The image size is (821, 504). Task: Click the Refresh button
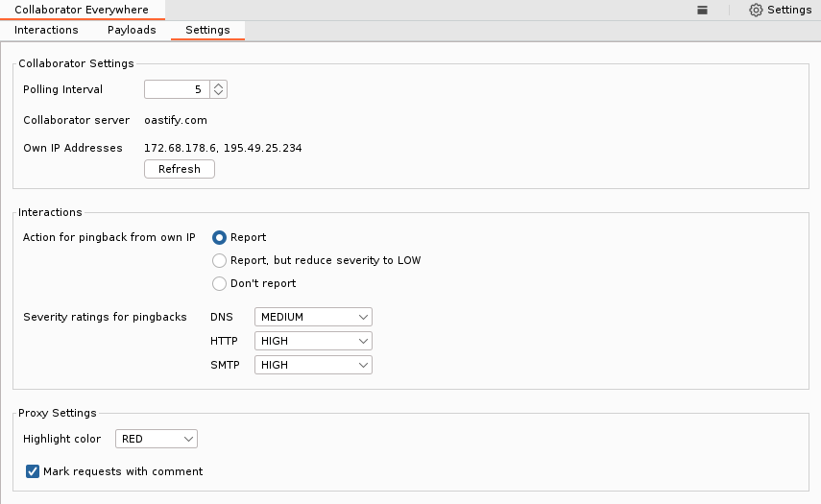click(x=179, y=169)
